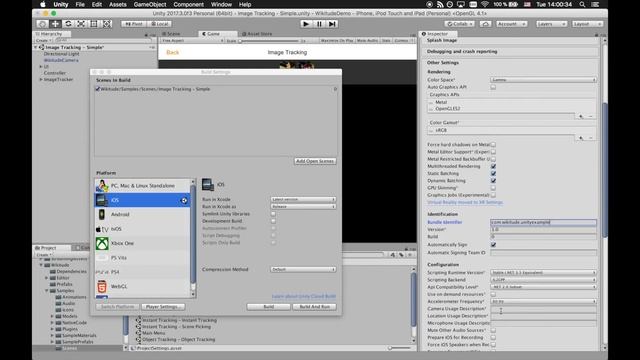This screenshot has height=360, width=640.
Task: Open the Layers dropdown
Action: 551,24
